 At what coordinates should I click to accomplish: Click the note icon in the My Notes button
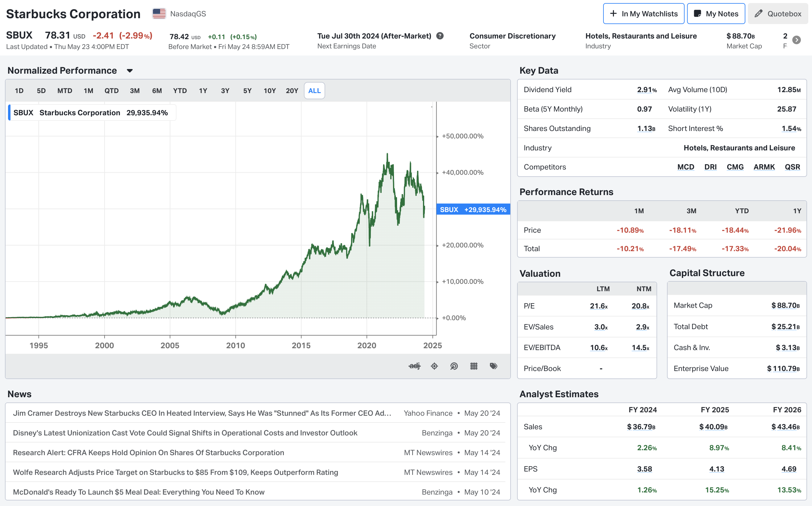pos(697,14)
